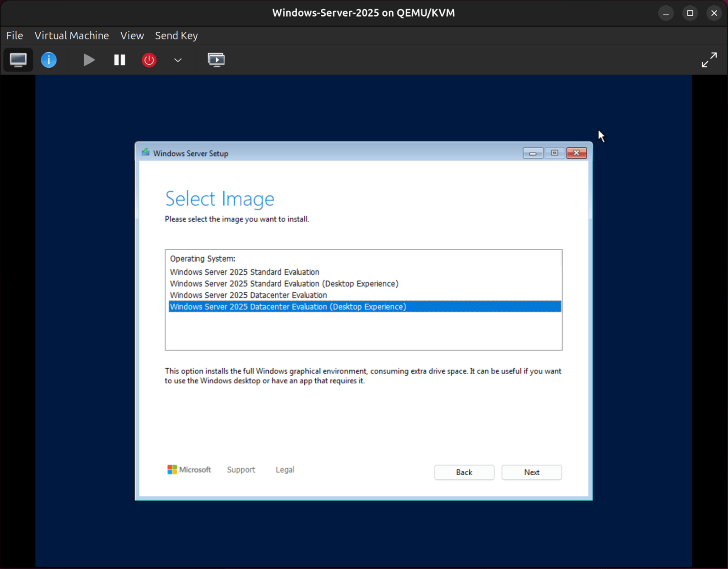This screenshot has height=569, width=728.
Task: Open the shutdown options dropdown
Action: (177, 60)
